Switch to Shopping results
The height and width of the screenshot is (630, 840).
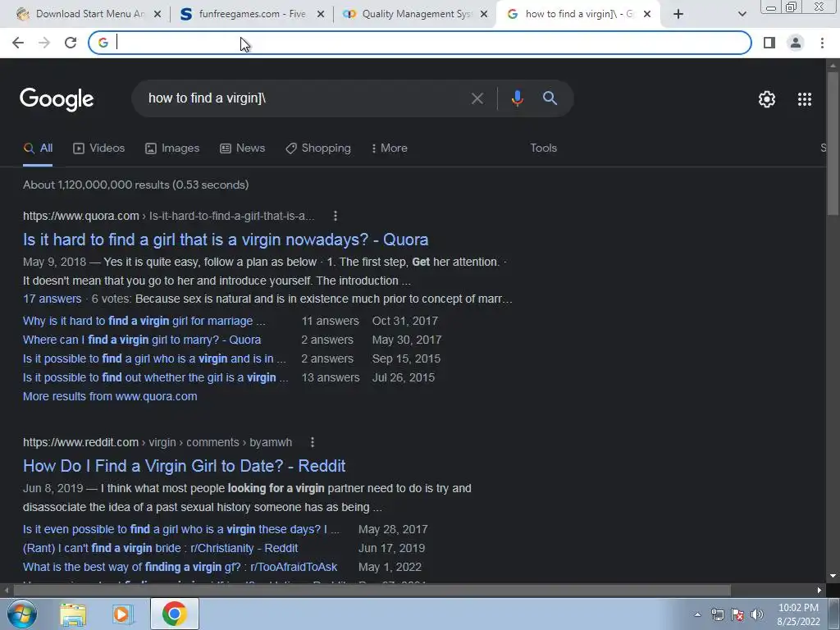[318, 148]
